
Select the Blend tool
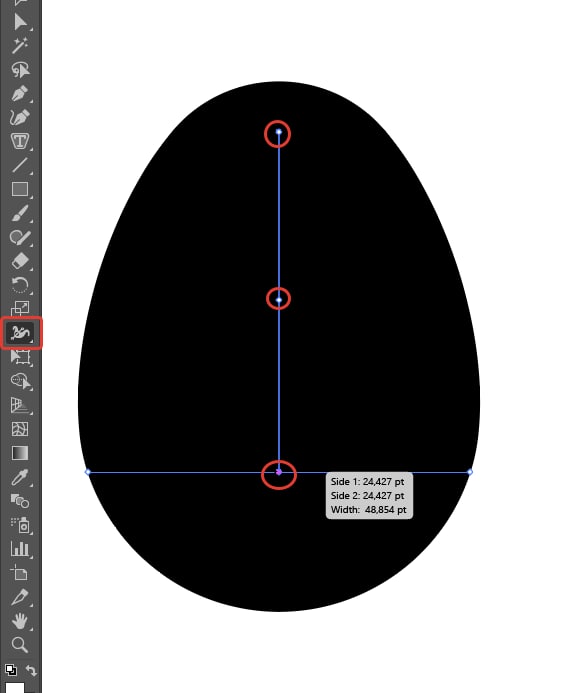[20, 501]
